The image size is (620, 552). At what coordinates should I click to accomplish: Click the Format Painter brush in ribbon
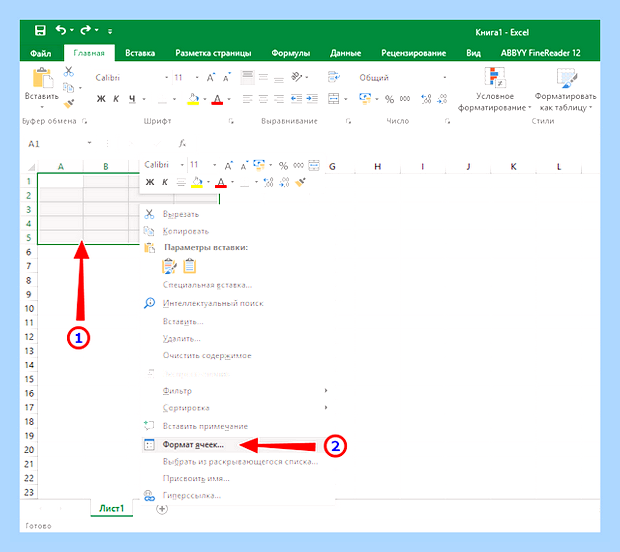tap(69, 104)
